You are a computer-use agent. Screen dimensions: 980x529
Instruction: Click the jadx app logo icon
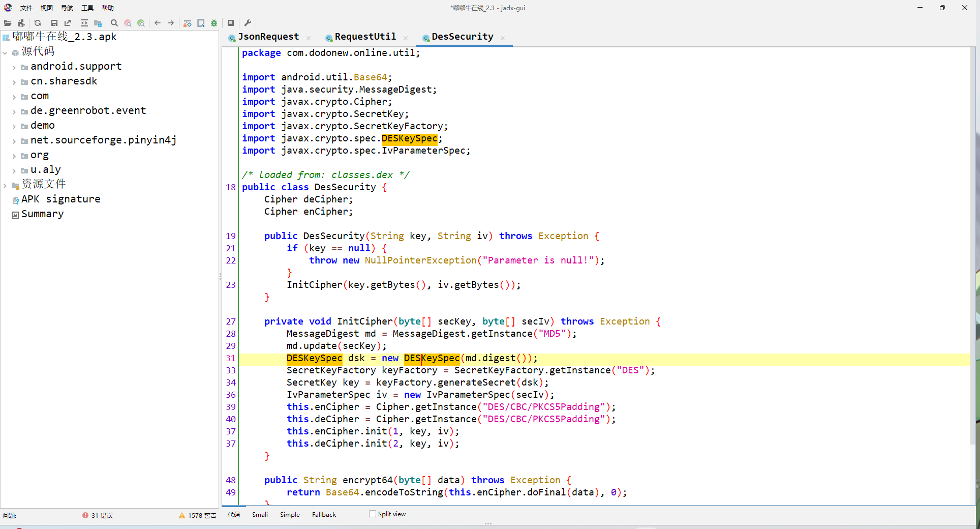click(x=8, y=8)
